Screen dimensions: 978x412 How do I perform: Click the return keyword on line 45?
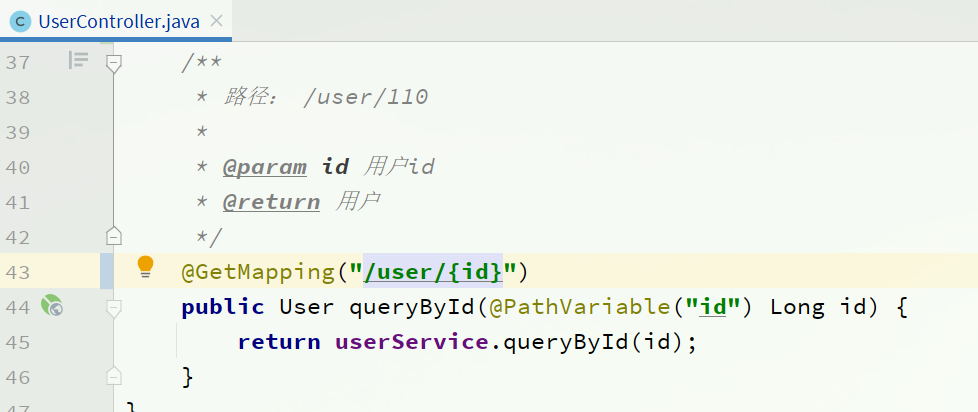279,342
